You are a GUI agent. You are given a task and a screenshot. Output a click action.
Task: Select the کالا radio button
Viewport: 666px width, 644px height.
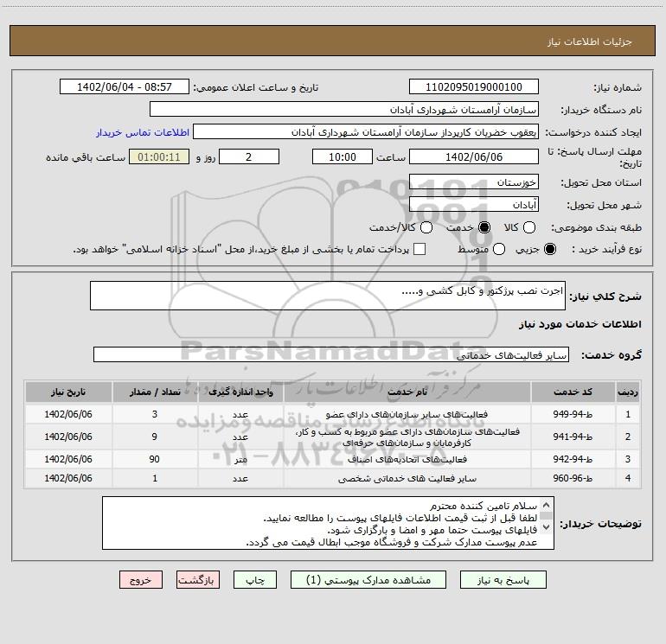tap(528, 227)
